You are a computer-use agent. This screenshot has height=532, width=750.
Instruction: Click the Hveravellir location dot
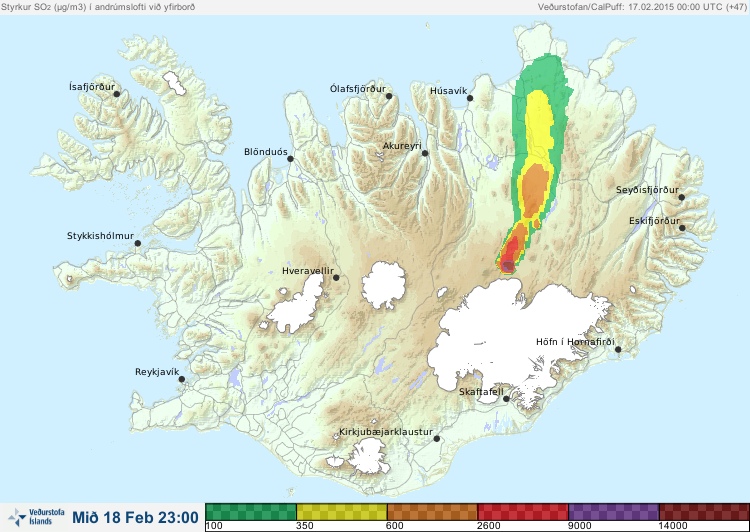tap(336, 277)
